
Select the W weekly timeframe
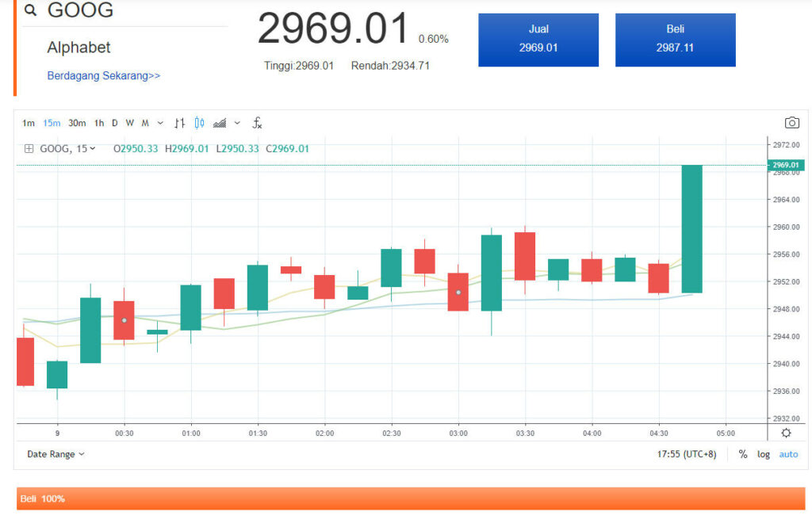tap(129, 123)
